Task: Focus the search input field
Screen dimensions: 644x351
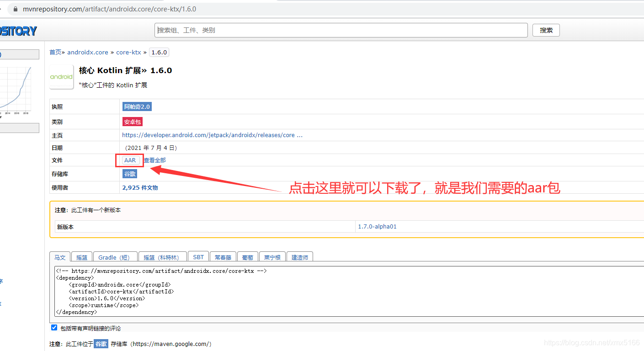Action: click(341, 30)
